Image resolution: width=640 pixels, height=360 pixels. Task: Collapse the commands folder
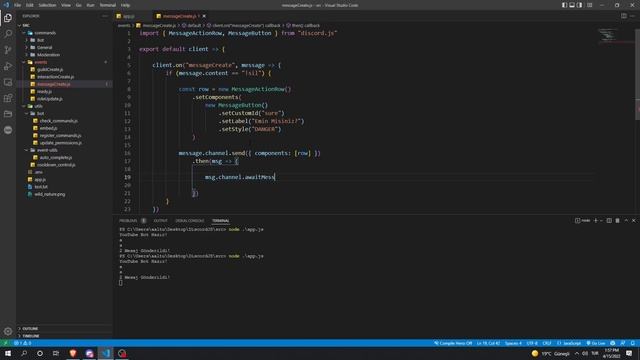64,33
